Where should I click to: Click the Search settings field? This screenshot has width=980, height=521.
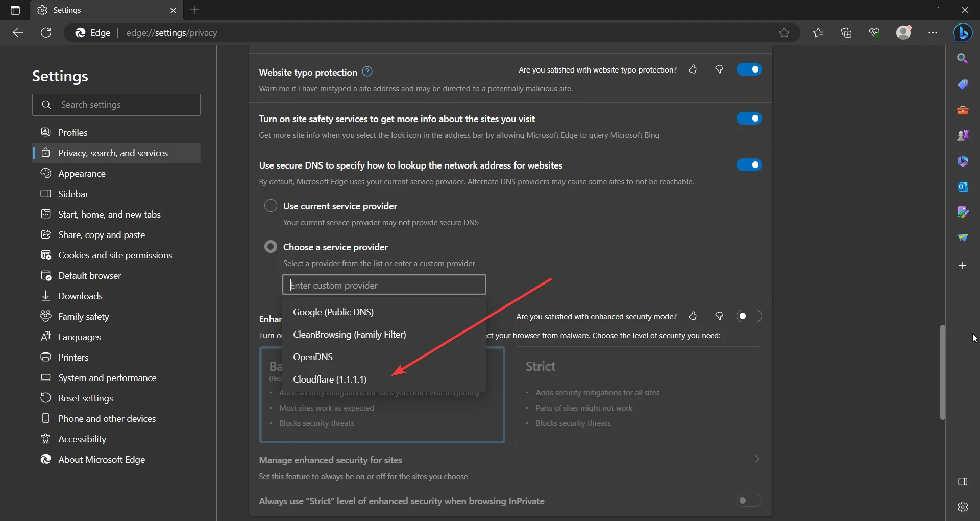116,105
